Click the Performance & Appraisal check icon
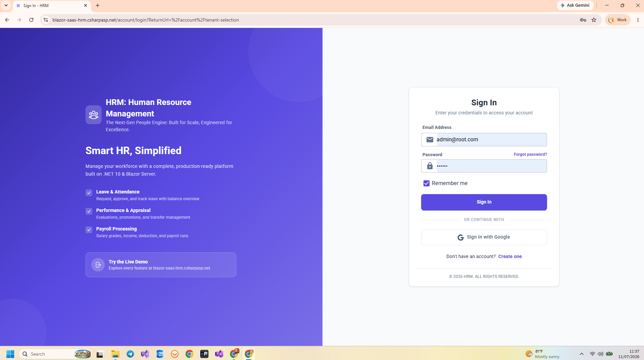644x360 pixels. pyautogui.click(x=89, y=211)
